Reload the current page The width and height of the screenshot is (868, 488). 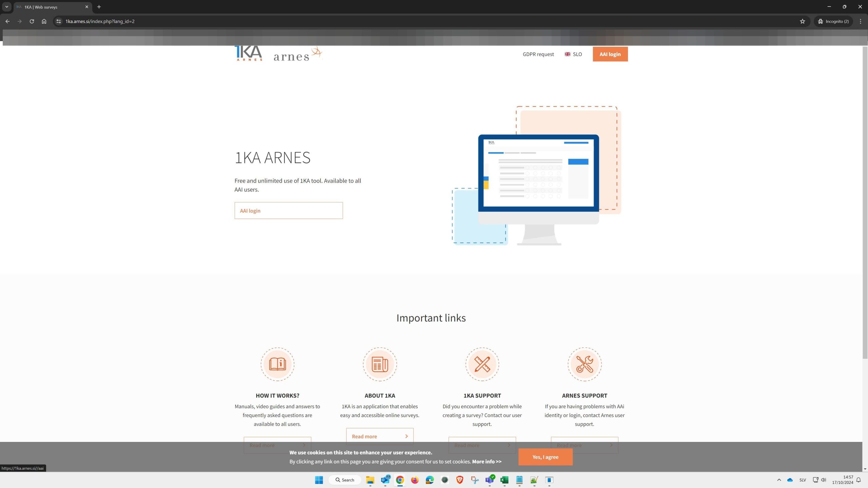tap(32, 21)
